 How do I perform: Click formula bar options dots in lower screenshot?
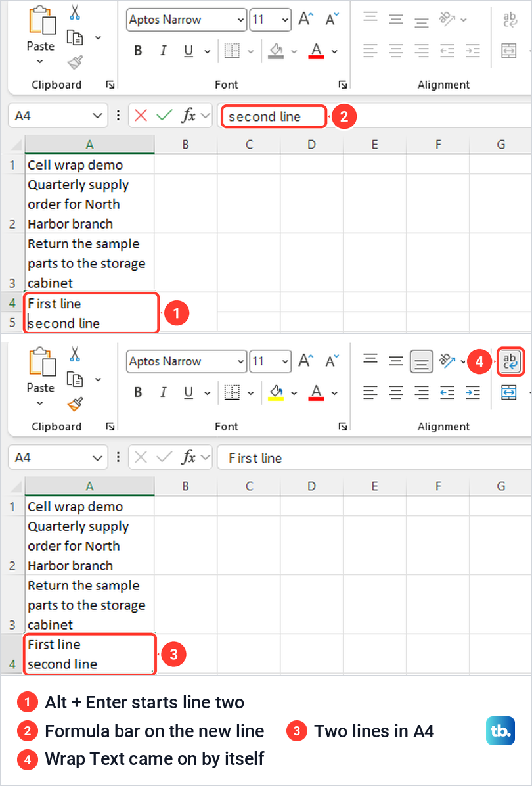118,457
